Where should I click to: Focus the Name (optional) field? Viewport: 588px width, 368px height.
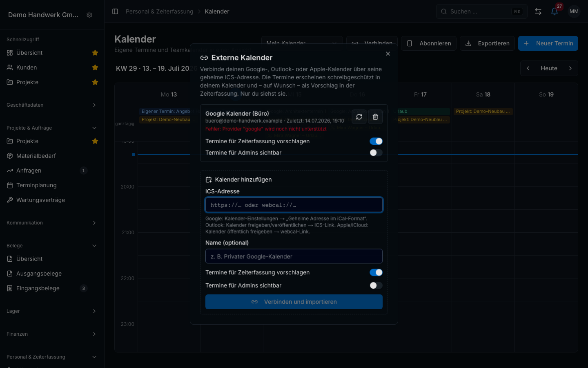pos(294,256)
